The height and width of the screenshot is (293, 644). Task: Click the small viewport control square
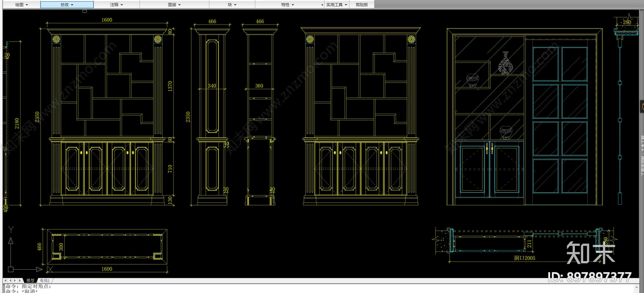[85, 11]
